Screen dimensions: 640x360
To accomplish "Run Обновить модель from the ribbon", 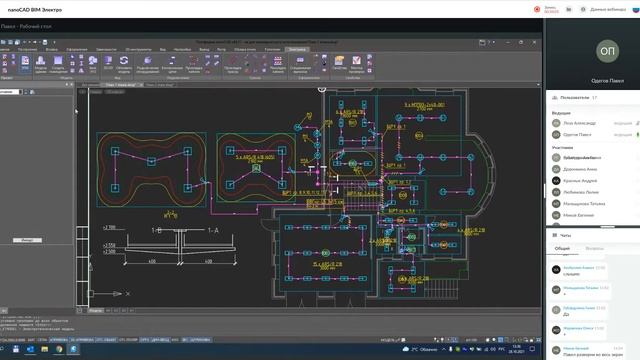I will point(124,64).
